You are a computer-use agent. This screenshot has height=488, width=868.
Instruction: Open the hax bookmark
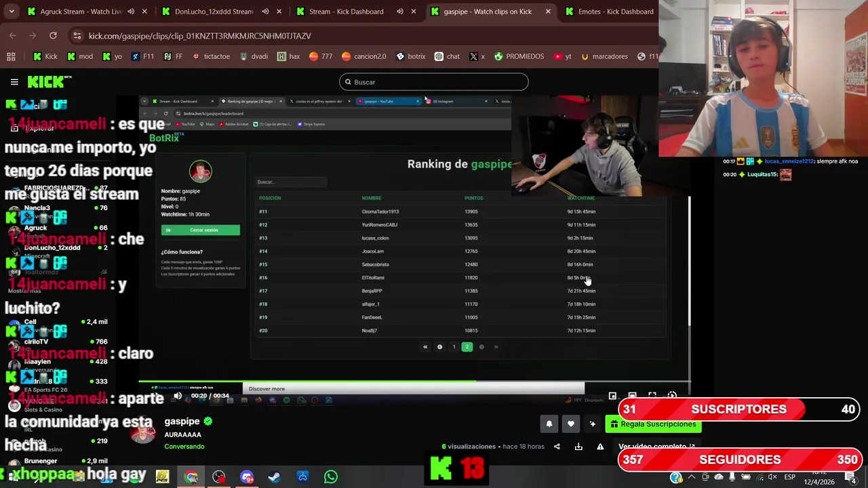click(x=288, y=56)
